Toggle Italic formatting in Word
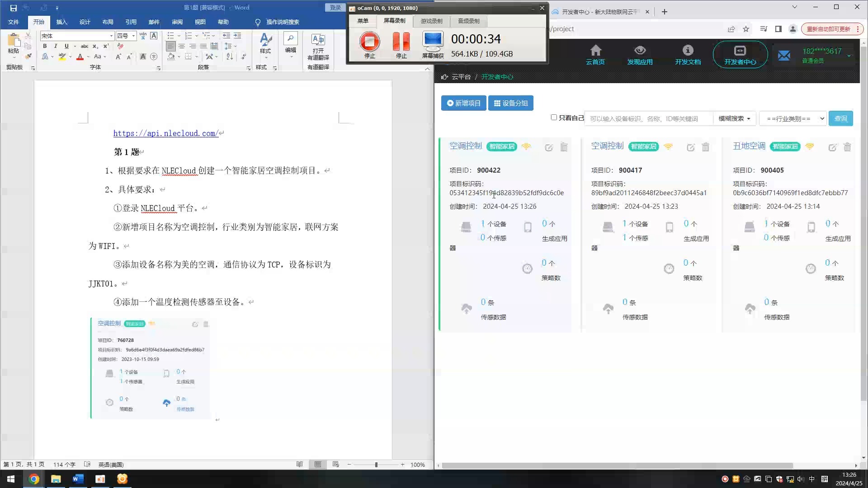868x488 pixels. point(56,46)
